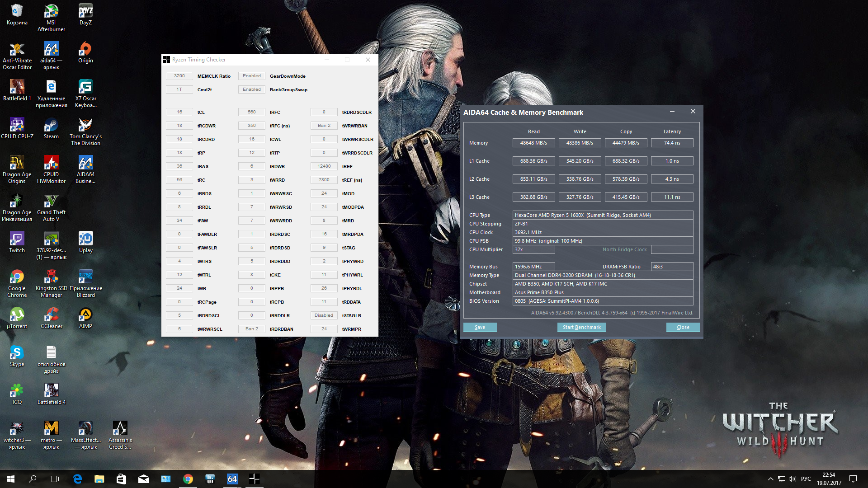Screen dimensions: 868x488
Task: Open Task View on the taskbar
Action: tap(54, 479)
